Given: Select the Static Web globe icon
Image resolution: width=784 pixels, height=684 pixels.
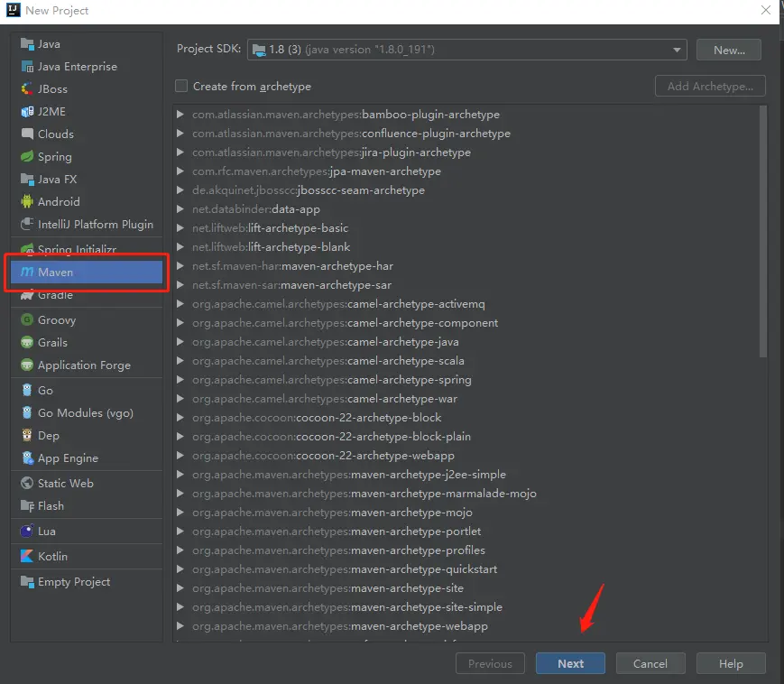Looking at the screenshot, I should coord(27,483).
